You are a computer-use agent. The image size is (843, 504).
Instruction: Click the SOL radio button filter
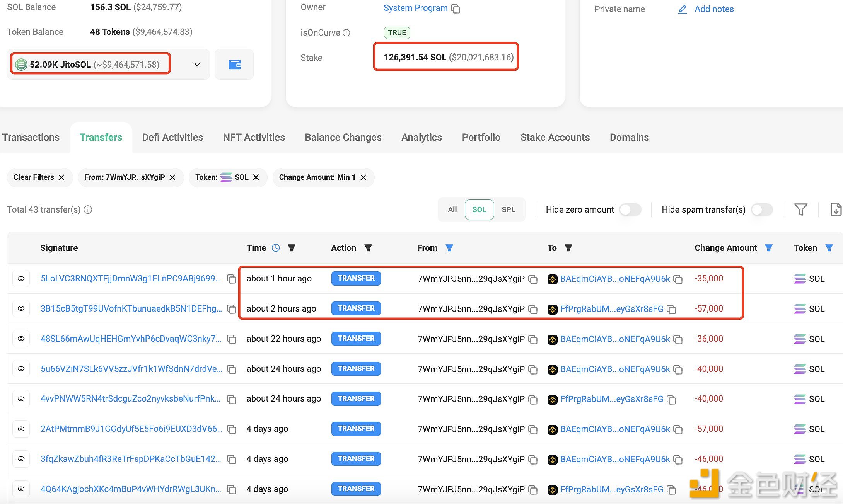479,209
